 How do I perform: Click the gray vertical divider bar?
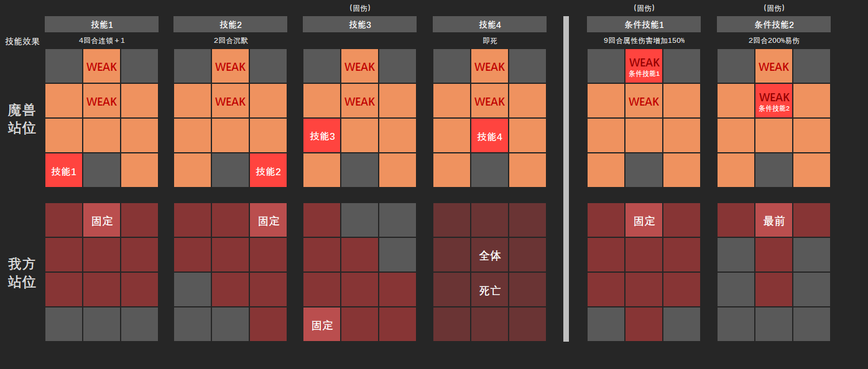[566, 179]
